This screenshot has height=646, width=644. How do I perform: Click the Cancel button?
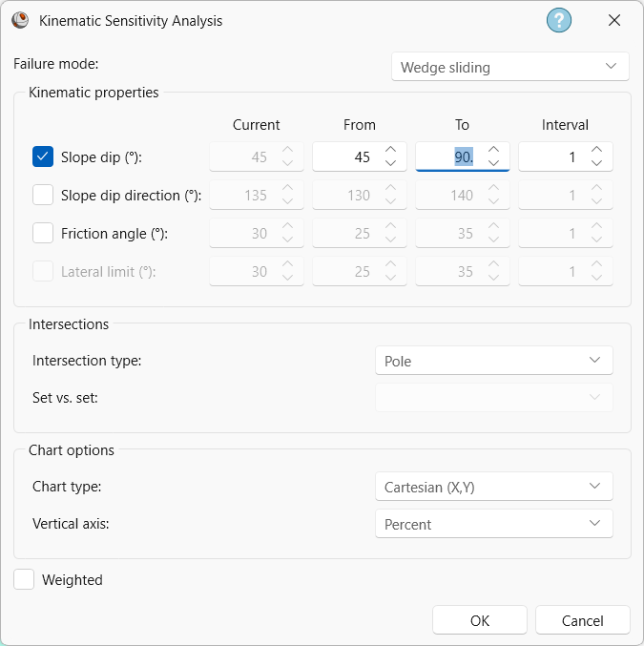pyautogui.click(x=583, y=620)
